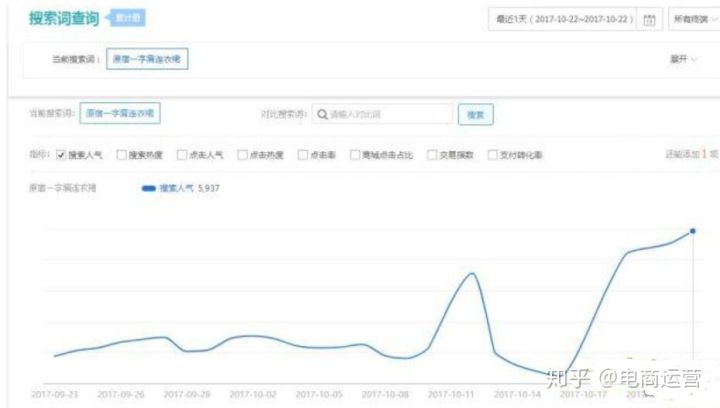Open the 所有终端 device dropdown
The height and width of the screenshot is (408, 720).
pos(694,19)
